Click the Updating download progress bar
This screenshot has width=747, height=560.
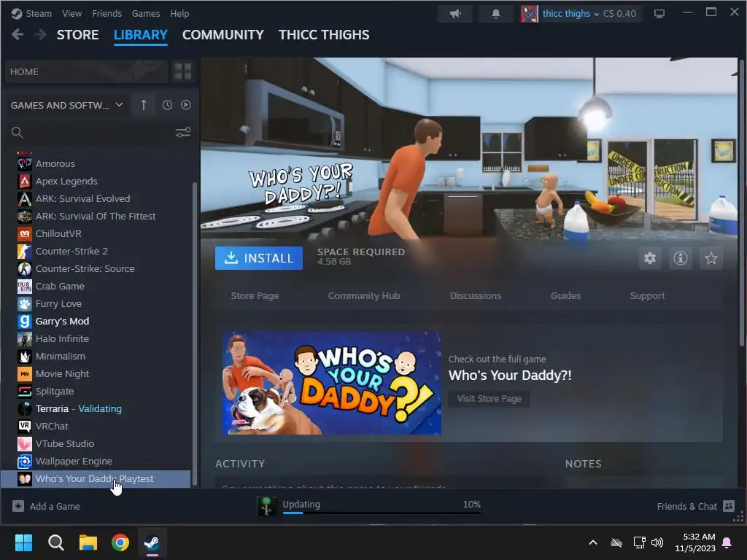[x=382, y=513]
